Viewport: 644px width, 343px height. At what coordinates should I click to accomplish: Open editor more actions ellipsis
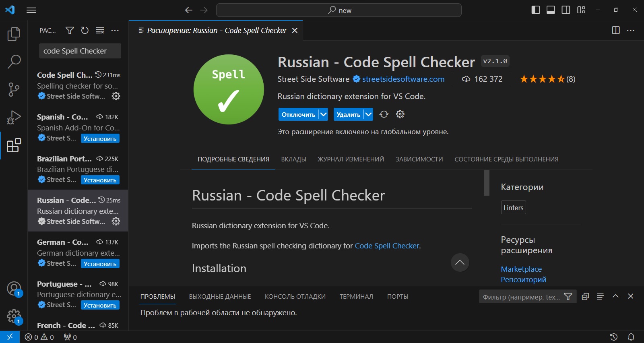tap(631, 30)
